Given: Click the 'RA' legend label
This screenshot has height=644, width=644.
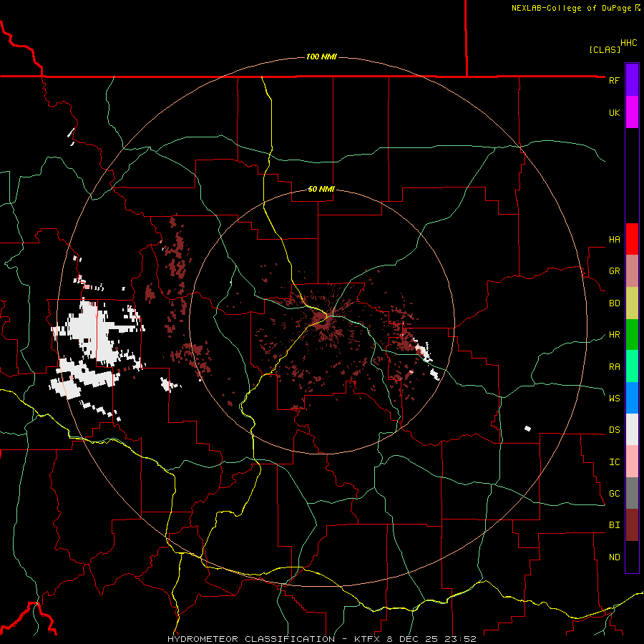Looking at the screenshot, I should click(x=614, y=366).
